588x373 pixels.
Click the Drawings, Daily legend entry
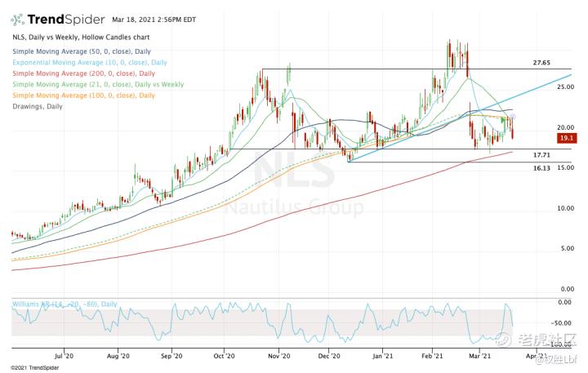point(38,106)
